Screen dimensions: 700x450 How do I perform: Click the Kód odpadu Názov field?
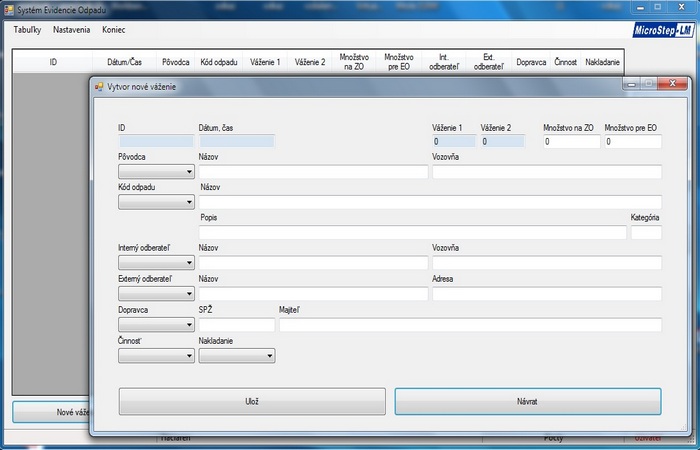(x=430, y=202)
